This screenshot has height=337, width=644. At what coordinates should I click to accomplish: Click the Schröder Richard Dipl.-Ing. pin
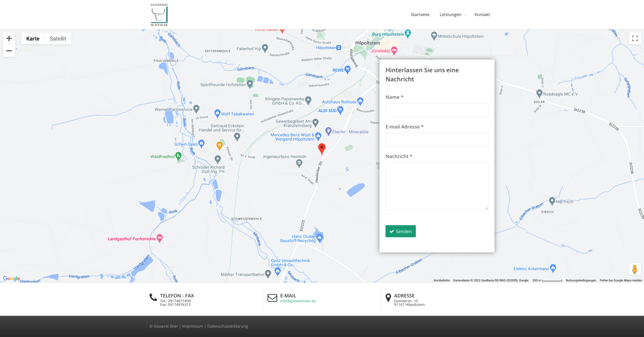click(218, 159)
